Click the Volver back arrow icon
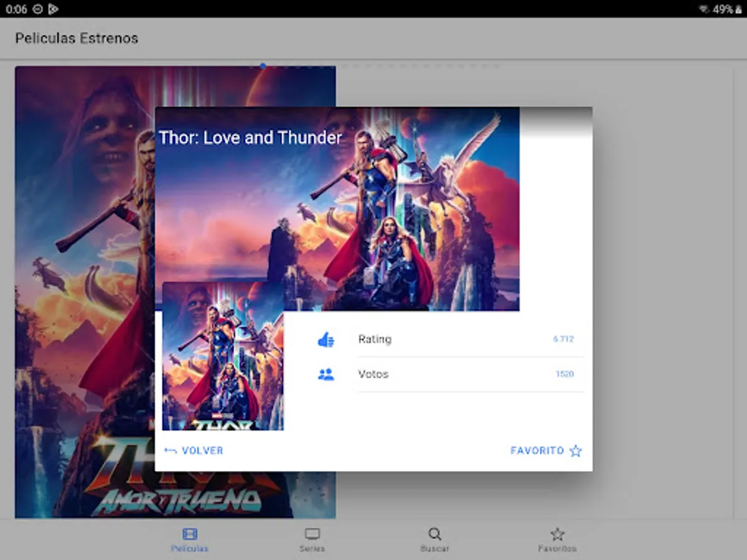This screenshot has height=560, width=747. click(170, 451)
